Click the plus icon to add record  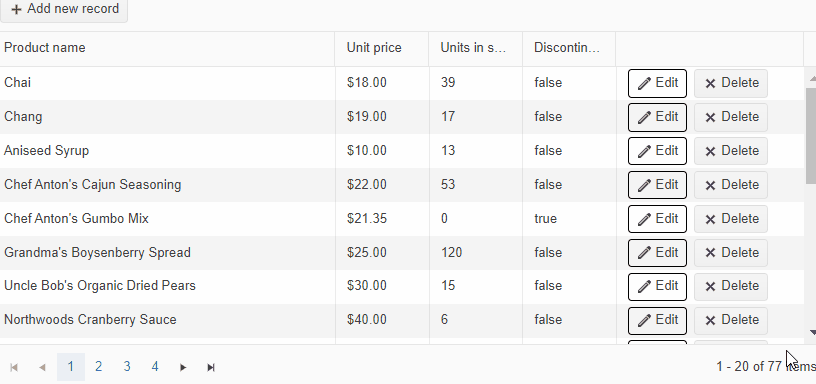17,9
